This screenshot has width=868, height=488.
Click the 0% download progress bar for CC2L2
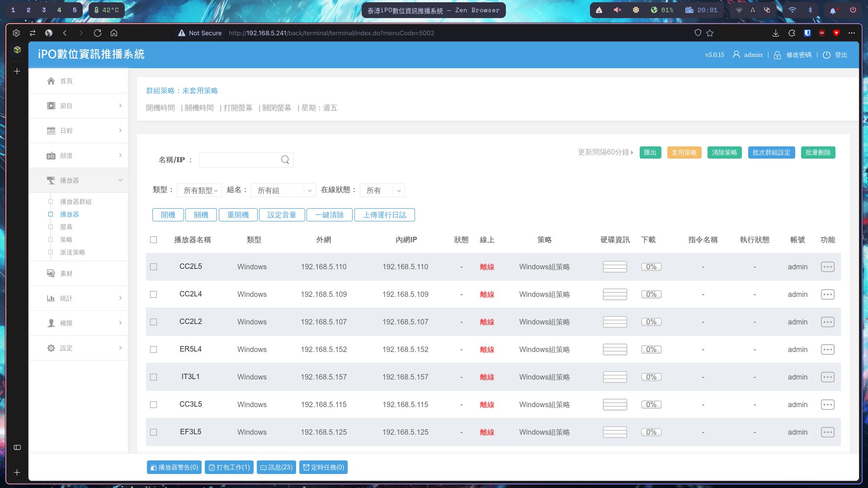(x=651, y=322)
